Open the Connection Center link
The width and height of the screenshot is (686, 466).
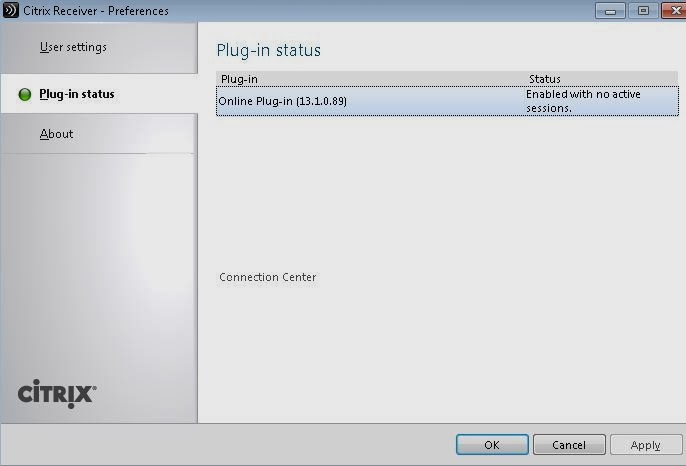click(x=268, y=277)
